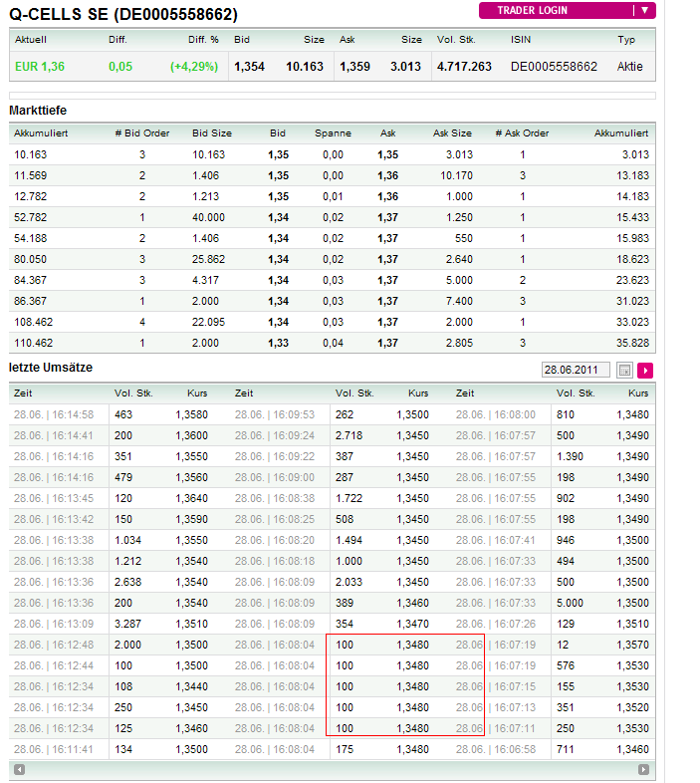The image size is (700, 783).
Task: Click the # Bid Order column header
Action: point(142,133)
